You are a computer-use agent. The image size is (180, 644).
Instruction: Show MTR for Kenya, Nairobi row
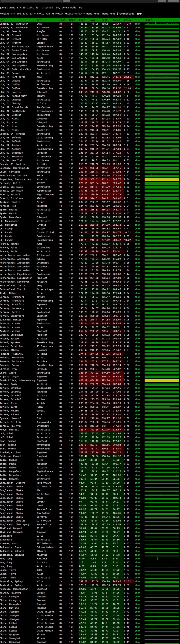[x=137, y=430]
